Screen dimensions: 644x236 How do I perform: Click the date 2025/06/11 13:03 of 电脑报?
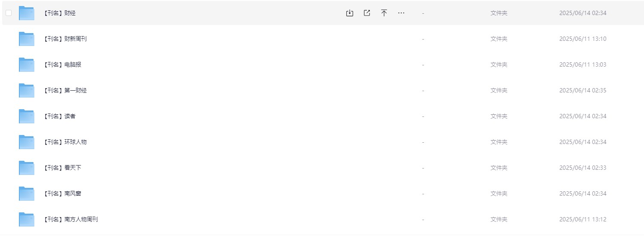(583, 64)
